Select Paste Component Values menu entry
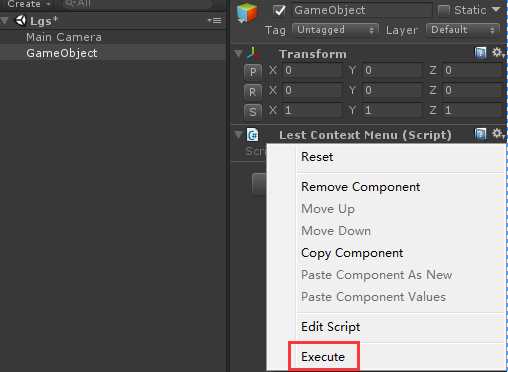Image resolution: width=508 pixels, height=372 pixels. (x=387, y=297)
